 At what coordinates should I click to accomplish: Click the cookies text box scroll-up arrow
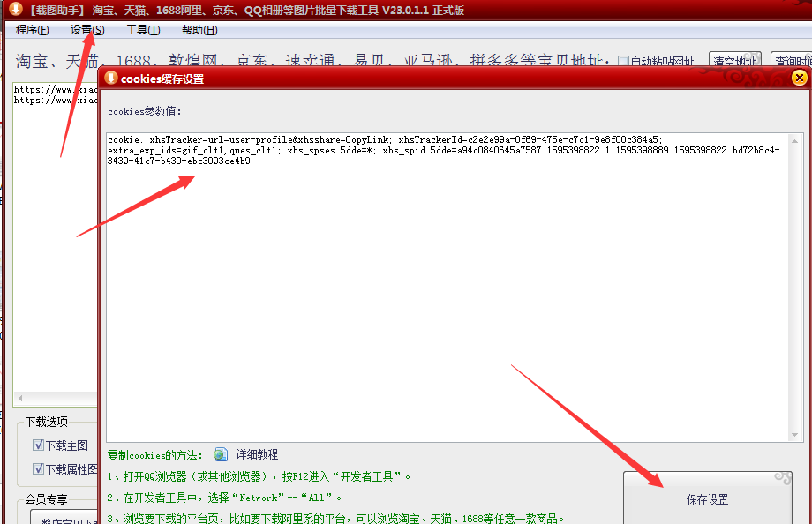tap(794, 141)
